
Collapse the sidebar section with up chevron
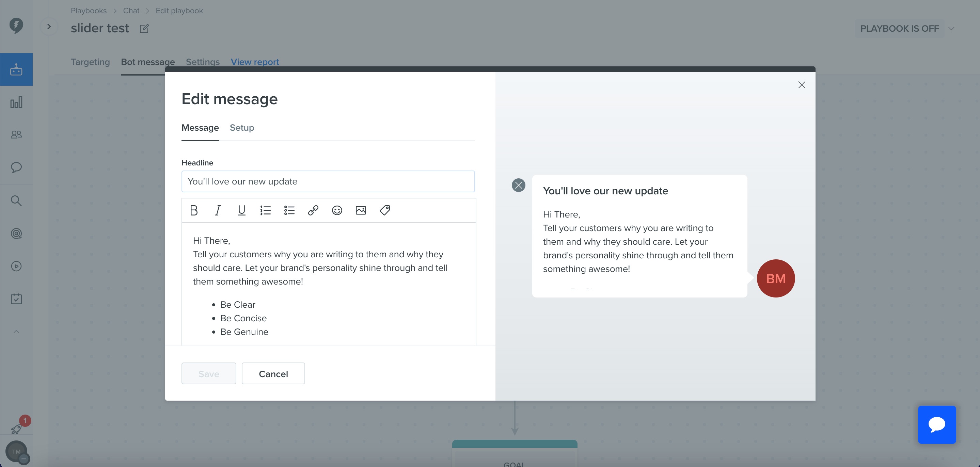(x=16, y=332)
